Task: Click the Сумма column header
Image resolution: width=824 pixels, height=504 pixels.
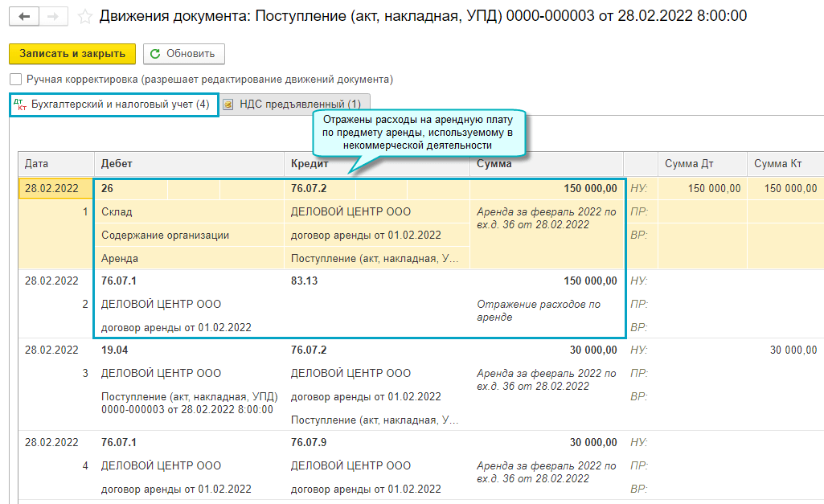Action: pos(547,163)
